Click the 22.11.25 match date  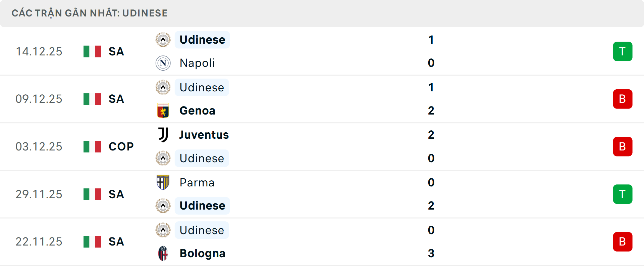tap(39, 242)
